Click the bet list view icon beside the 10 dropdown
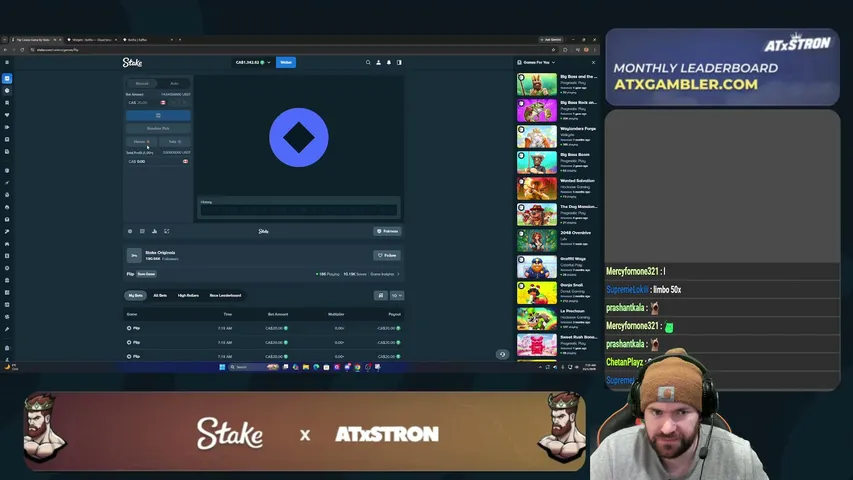Image resolution: width=853 pixels, height=480 pixels. click(381, 296)
